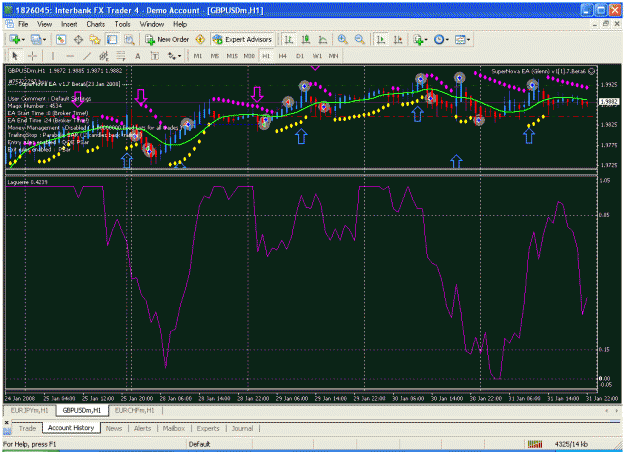Expand the New Chart dropdown arrow
The height and width of the screenshot is (452, 625).
[24, 40]
